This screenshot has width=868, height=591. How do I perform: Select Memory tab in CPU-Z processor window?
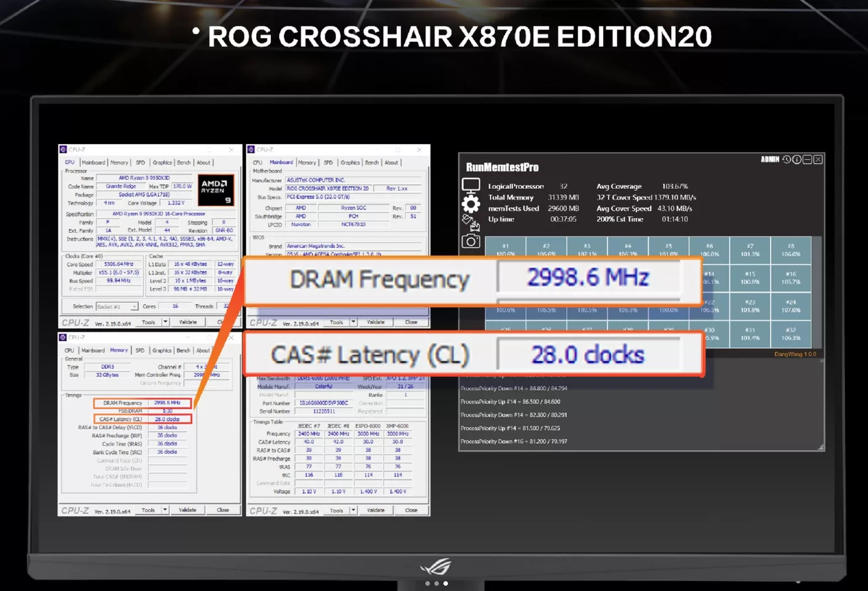120,163
